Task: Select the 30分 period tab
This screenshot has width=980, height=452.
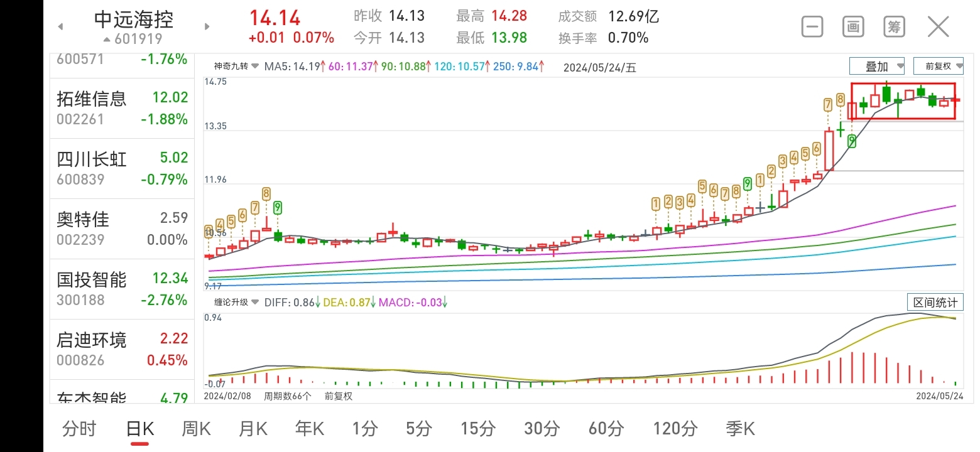Action: (x=542, y=429)
